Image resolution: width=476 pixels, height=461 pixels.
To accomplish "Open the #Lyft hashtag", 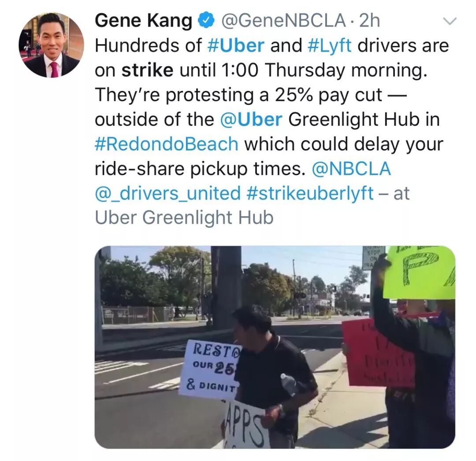I will 329,46.
